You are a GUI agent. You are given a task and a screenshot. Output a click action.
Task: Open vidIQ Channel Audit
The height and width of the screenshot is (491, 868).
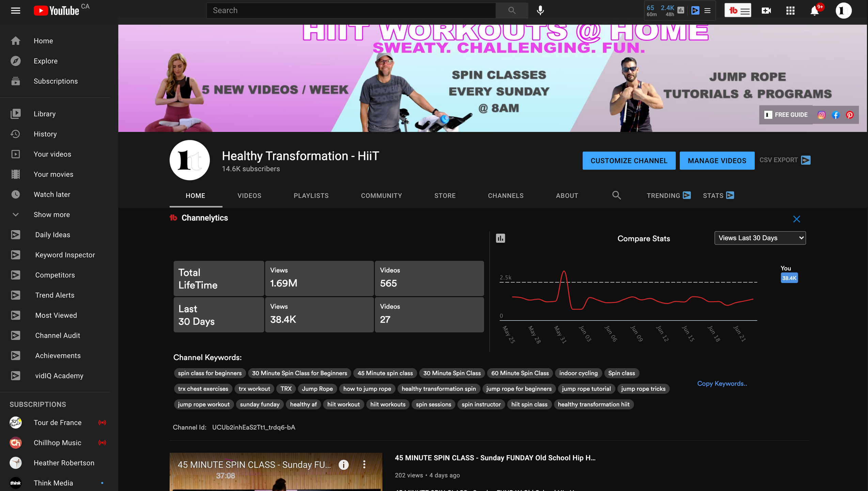(55, 335)
